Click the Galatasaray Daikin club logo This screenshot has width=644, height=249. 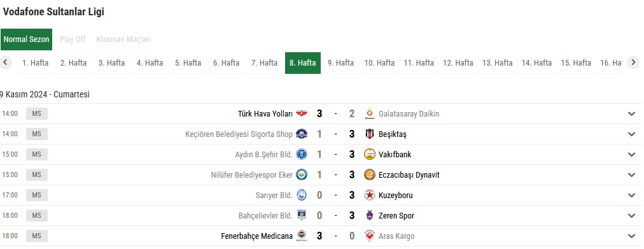coord(370,114)
